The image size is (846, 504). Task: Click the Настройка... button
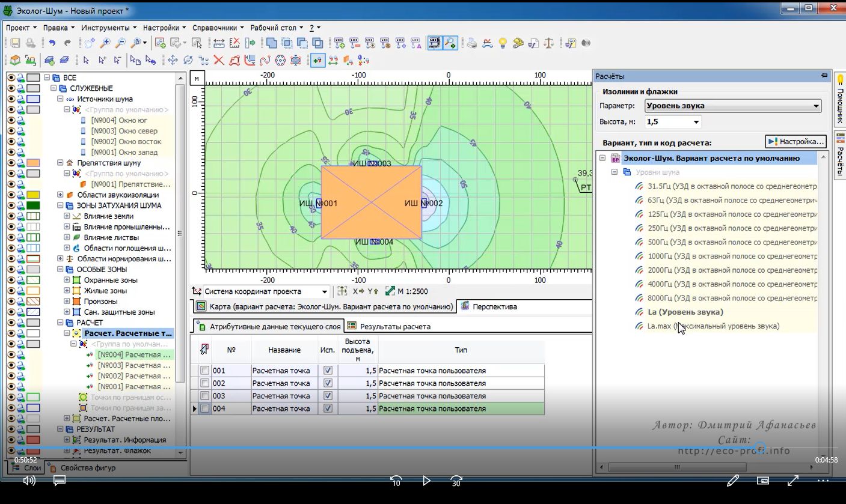pyautogui.click(x=795, y=142)
